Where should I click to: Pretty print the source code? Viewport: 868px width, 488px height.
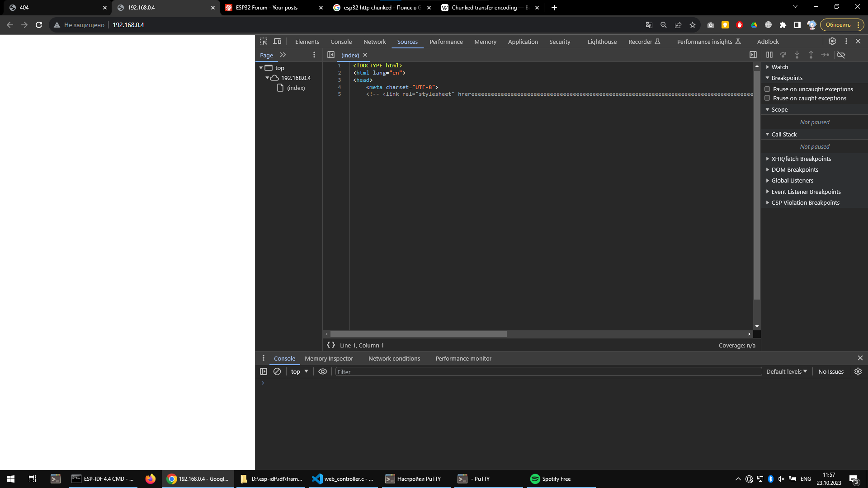(331, 345)
